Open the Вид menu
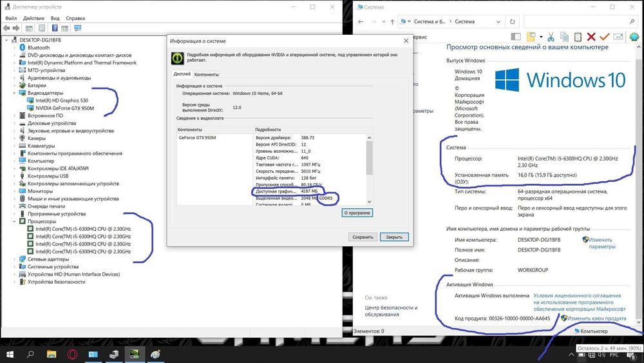This screenshot has width=644, height=363. 55,18
